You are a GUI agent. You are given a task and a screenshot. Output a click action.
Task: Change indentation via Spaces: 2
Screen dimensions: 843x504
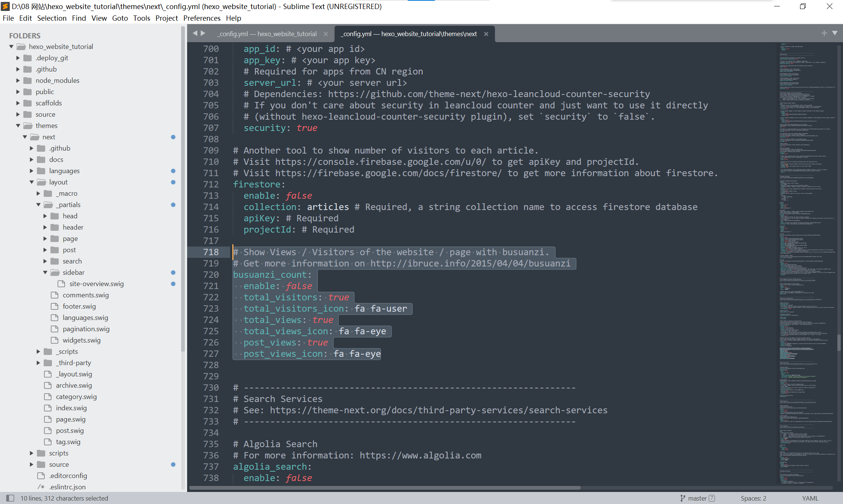(753, 498)
